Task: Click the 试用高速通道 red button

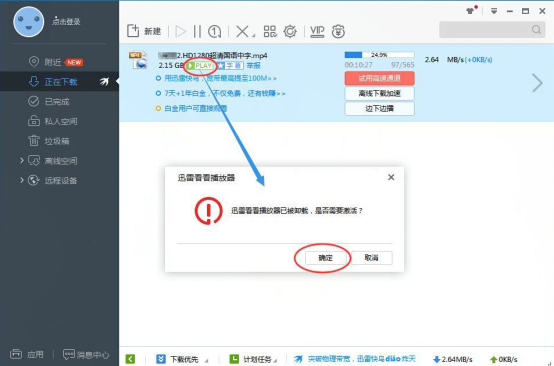Action: point(379,78)
